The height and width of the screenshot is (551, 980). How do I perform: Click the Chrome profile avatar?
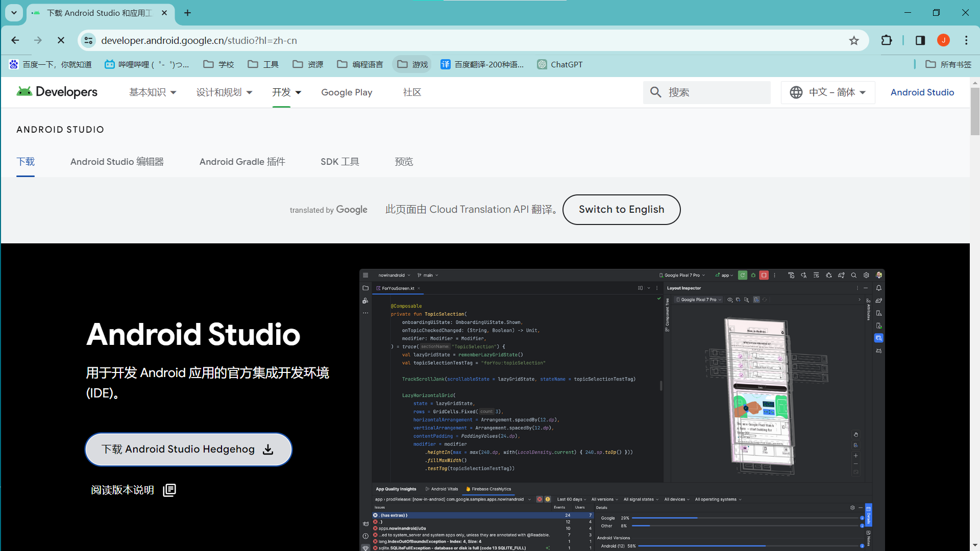pyautogui.click(x=943, y=40)
